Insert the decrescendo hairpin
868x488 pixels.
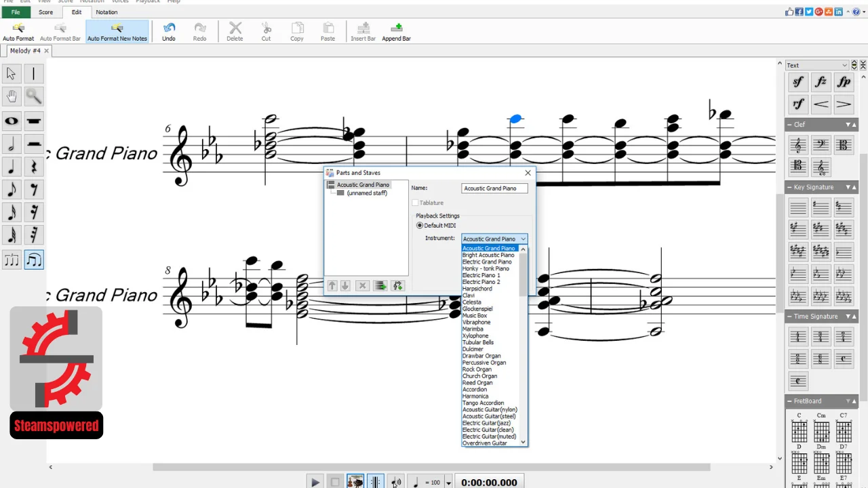click(844, 104)
